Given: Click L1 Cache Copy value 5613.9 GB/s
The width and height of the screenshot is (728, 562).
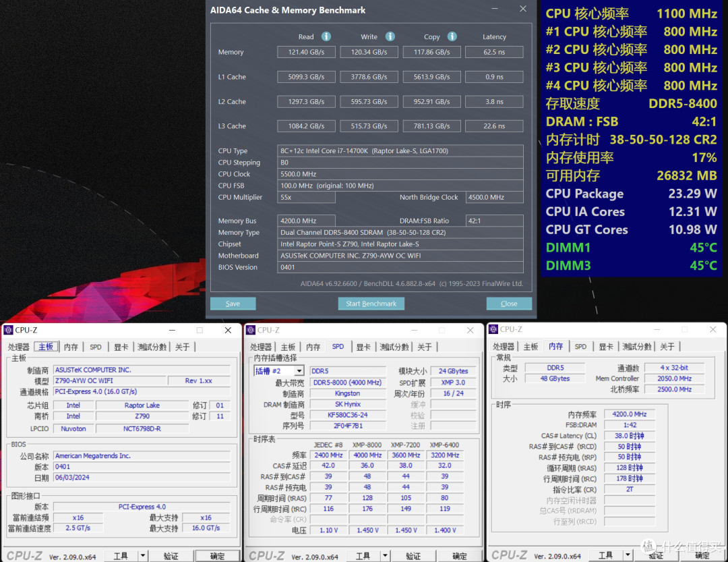Looking at the screenshot, I should pos(432,77).
